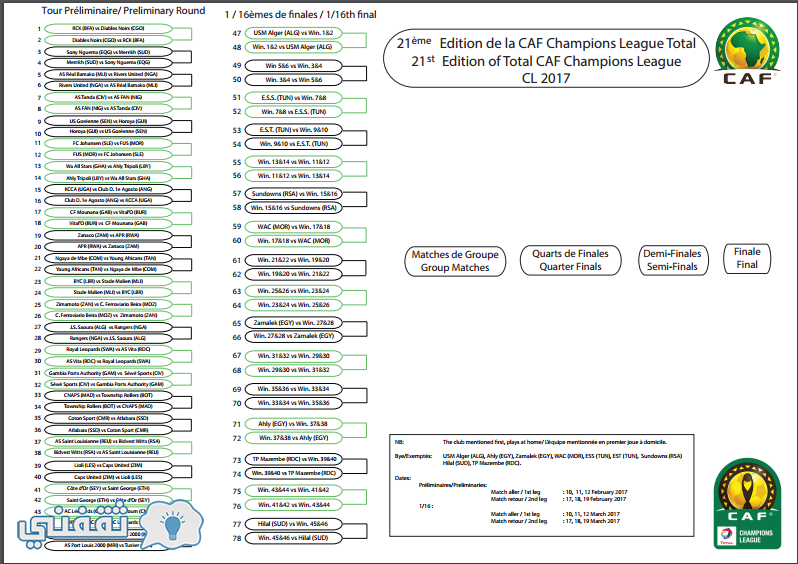Click match 25 Zimamoto vs C. Ferroviario Beira
Screen dimensions: 798x564
[108, 304]
